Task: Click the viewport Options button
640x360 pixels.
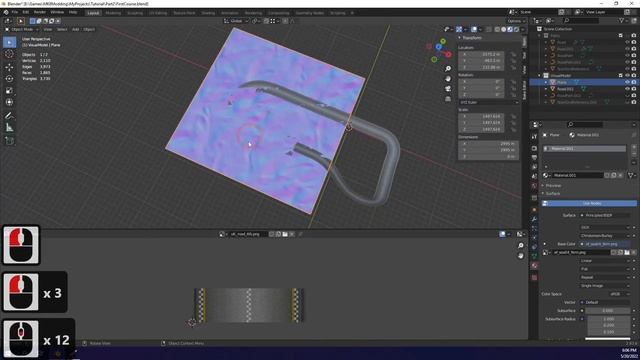Action: point(516,21)
